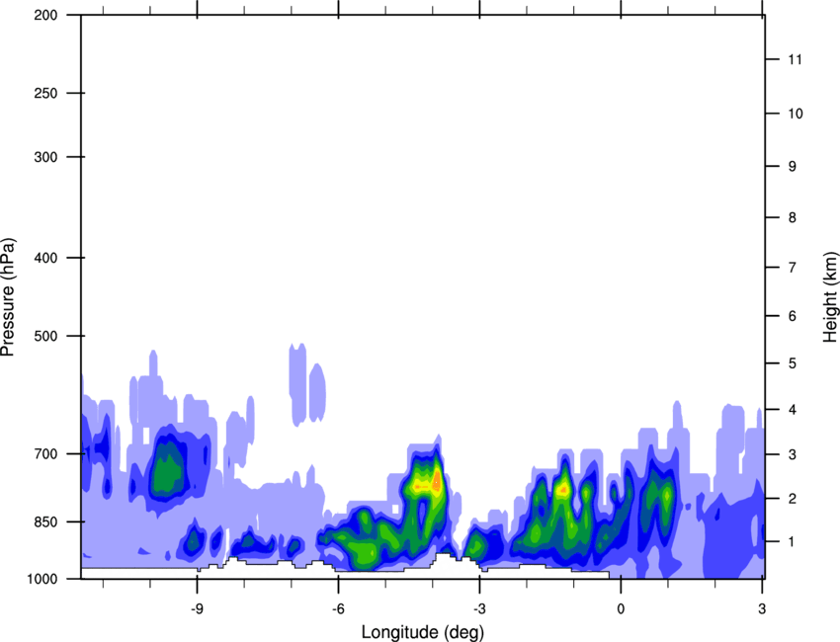Click the 2 km height label
The height and width of the screenshot is (642, 840).
[x=793, y=499]
